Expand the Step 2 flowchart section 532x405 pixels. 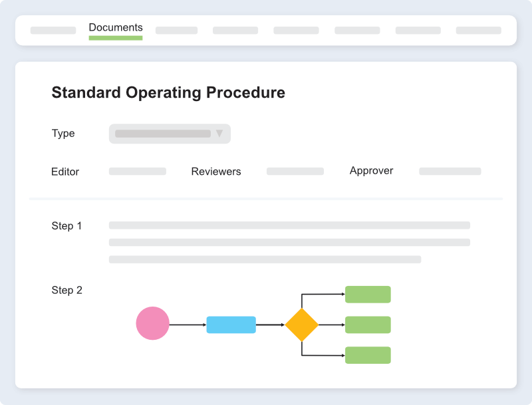66,291
